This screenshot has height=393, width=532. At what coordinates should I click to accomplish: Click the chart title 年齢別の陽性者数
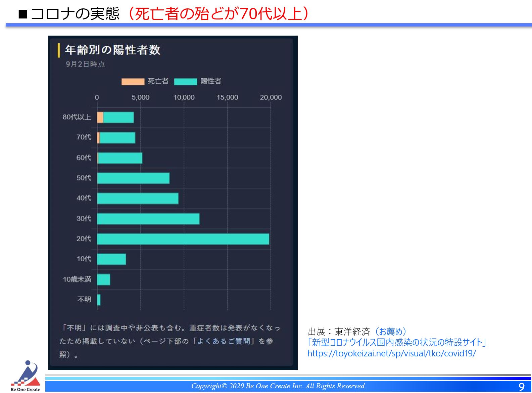(x=112, y=50)
